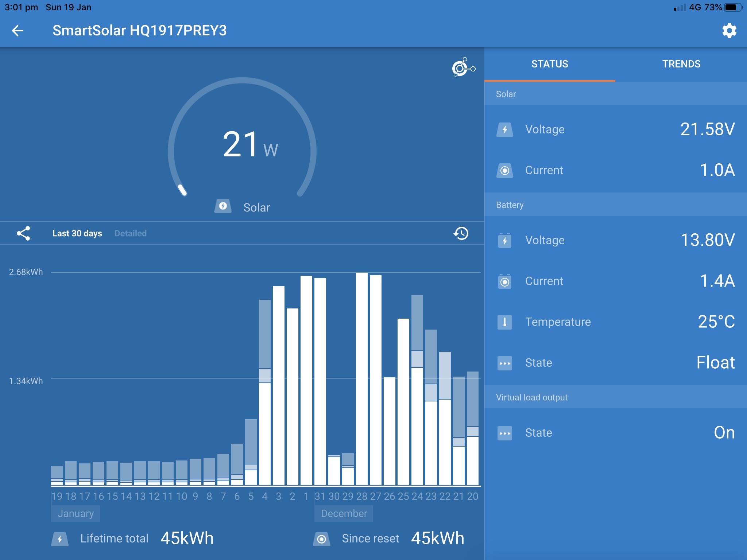747x560 pixels.
Task: Open the settings gear
Action: pyautogui.click(x=729, y=31)
